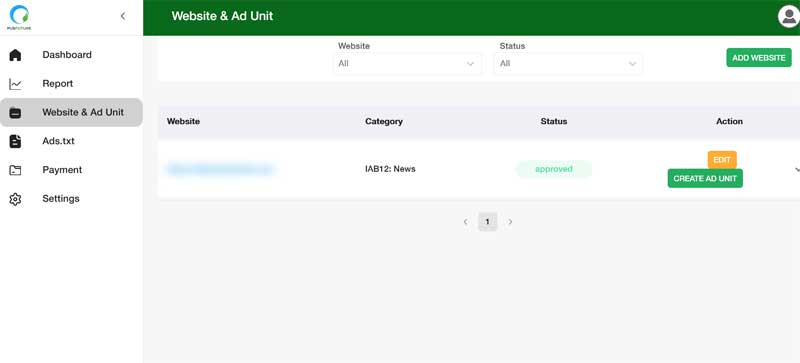Click the Website & Ad Unit page title
The image size is (800, 363).
click(222, 16)
